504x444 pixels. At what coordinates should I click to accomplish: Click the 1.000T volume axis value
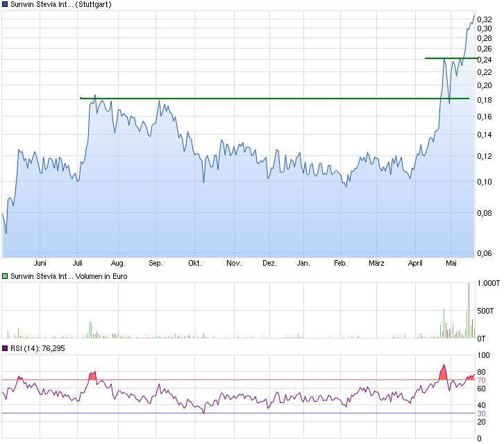[488, 283]
